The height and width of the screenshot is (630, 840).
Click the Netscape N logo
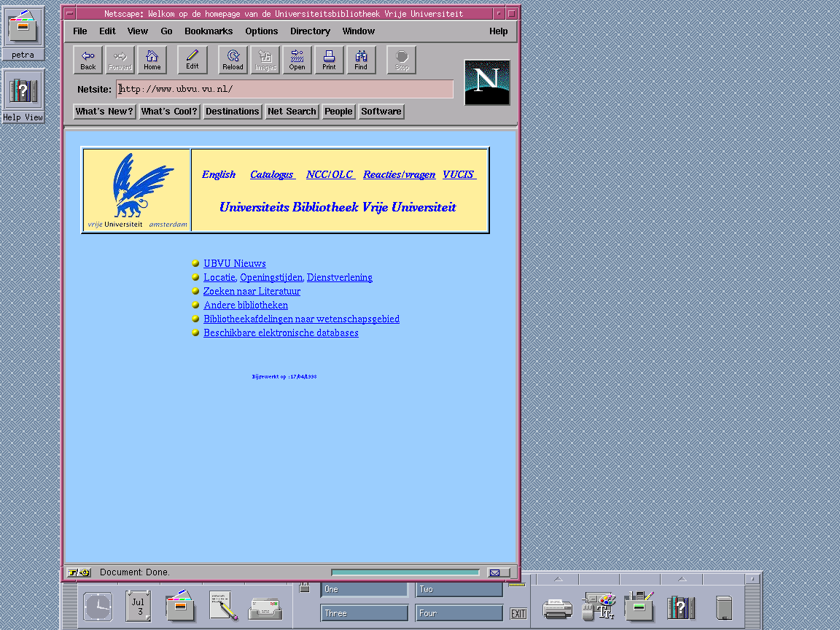pyautogui.click(x=487, y=82)
